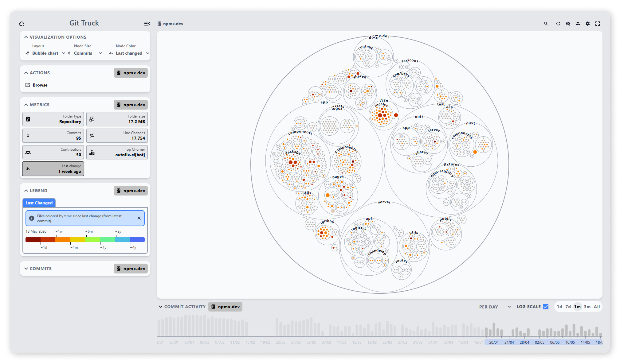
Task: Expand the Commits section
Action: point(26,269)
